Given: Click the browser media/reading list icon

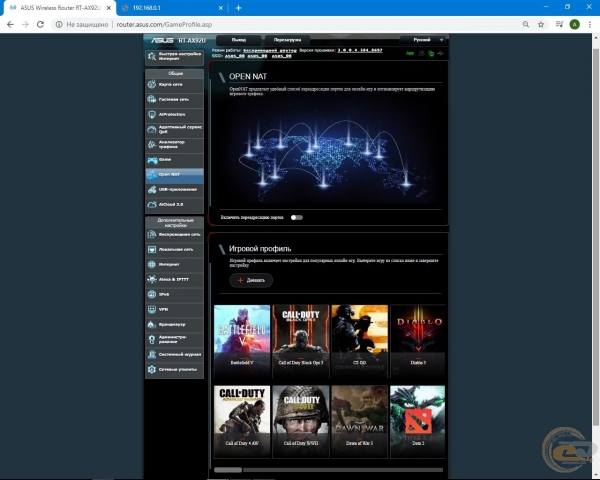Looking at the screenshot, I should [x=559, y=24].
